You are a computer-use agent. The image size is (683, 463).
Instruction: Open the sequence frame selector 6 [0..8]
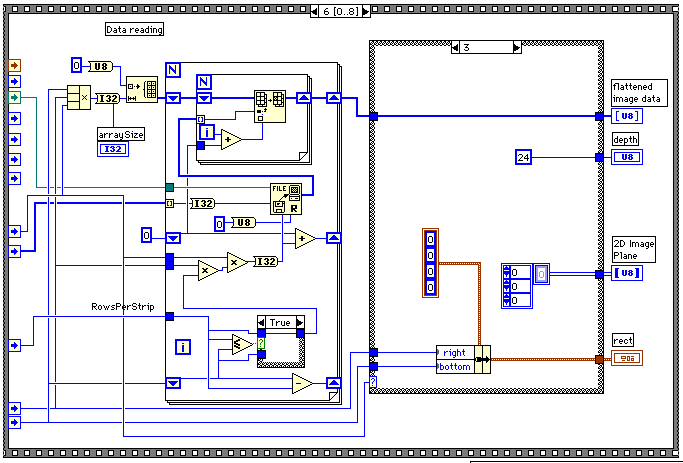tap(340, 11)
